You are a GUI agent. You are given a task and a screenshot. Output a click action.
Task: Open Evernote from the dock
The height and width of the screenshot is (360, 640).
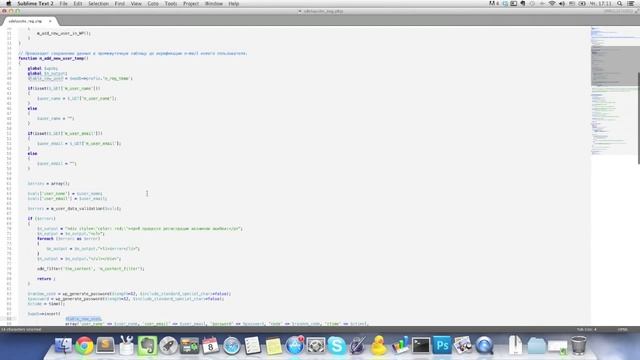point(147,345)
